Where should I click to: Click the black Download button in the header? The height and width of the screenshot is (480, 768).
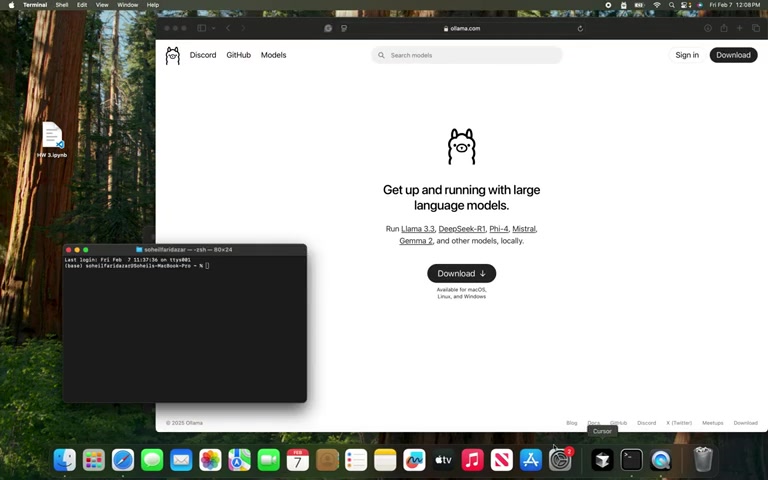click(733, 55)
